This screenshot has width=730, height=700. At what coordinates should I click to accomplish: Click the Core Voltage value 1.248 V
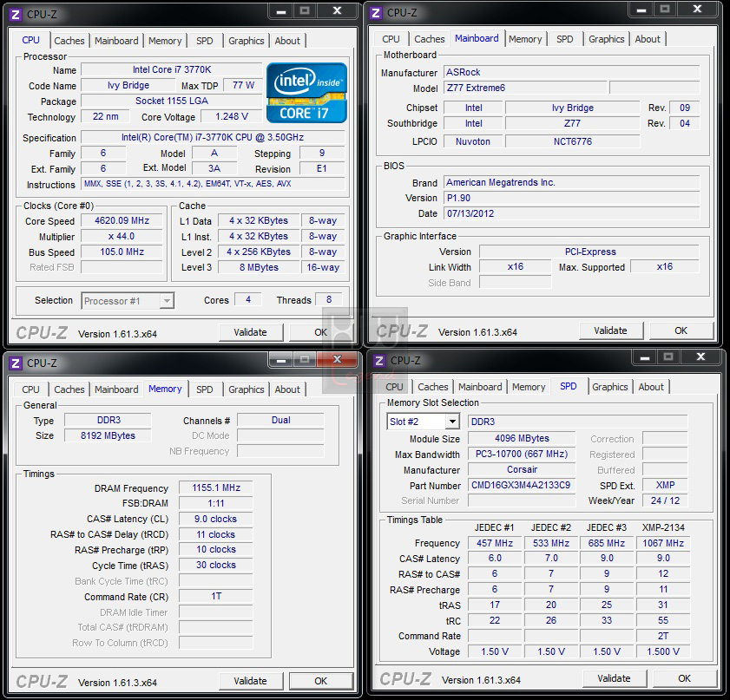[x=232, y=117]
